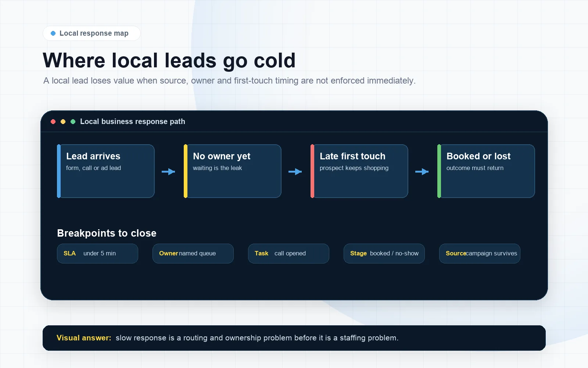
Task: Click the red window dot
Action: tap(53, 121)
